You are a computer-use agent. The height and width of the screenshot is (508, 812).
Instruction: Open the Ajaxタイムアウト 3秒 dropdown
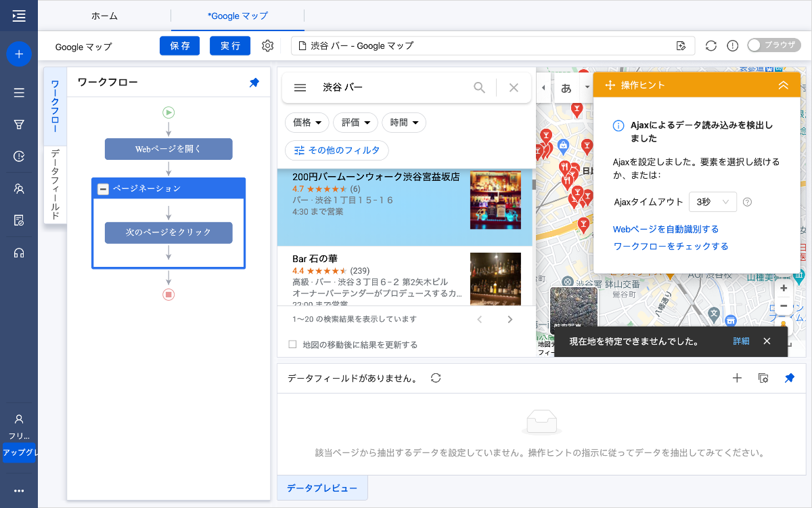pos(713,202)
